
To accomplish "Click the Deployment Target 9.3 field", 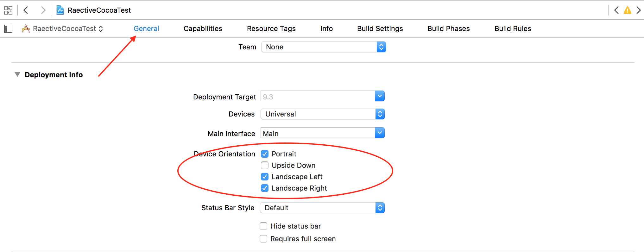I will coord(318,96).
